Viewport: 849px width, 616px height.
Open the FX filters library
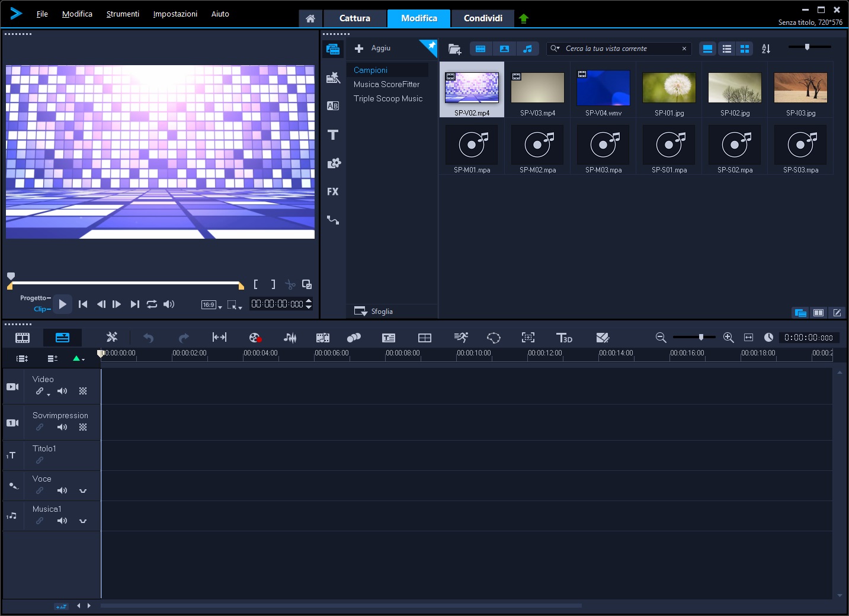333,192
